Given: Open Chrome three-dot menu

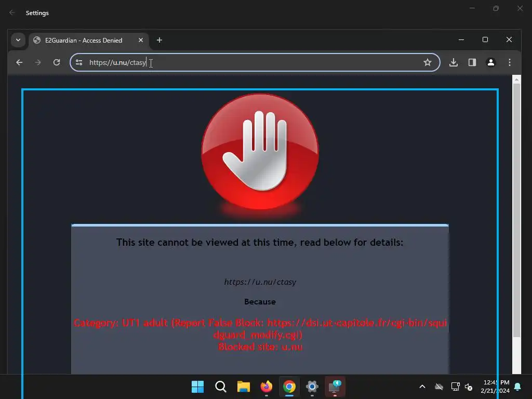Looking at the screenshot, I should click(510, 62).
